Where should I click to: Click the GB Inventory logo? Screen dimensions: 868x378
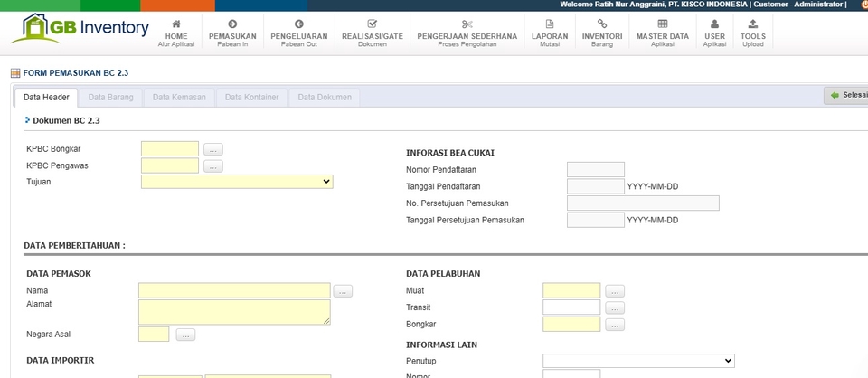(80, 29)
